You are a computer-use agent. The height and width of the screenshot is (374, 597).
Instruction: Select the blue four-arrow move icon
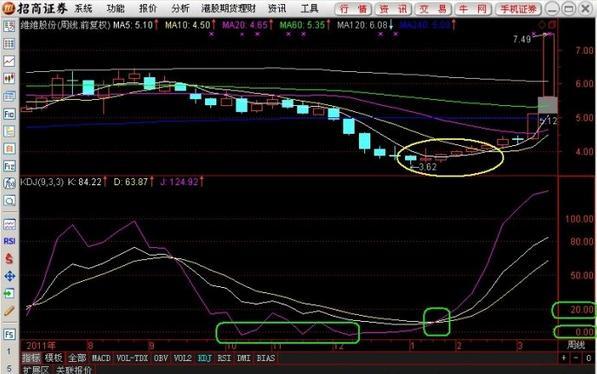[10, 276]
